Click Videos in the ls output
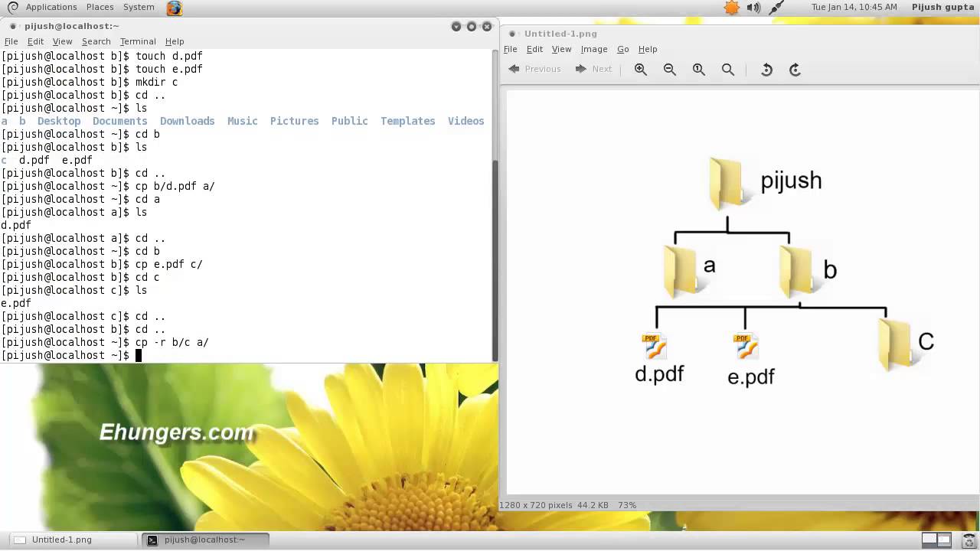This screenshot has height=551, width=980. pyautogui.click(x=466, y=121)
